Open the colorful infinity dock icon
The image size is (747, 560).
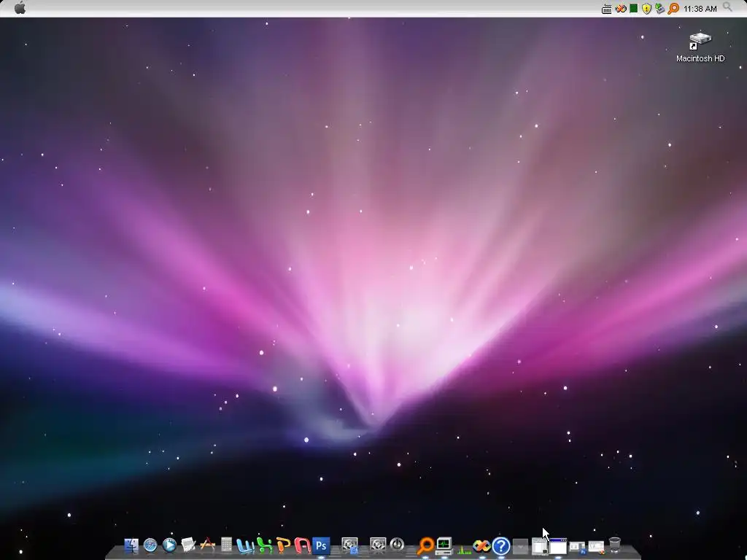pyautogui.click(x=482, y=545)
